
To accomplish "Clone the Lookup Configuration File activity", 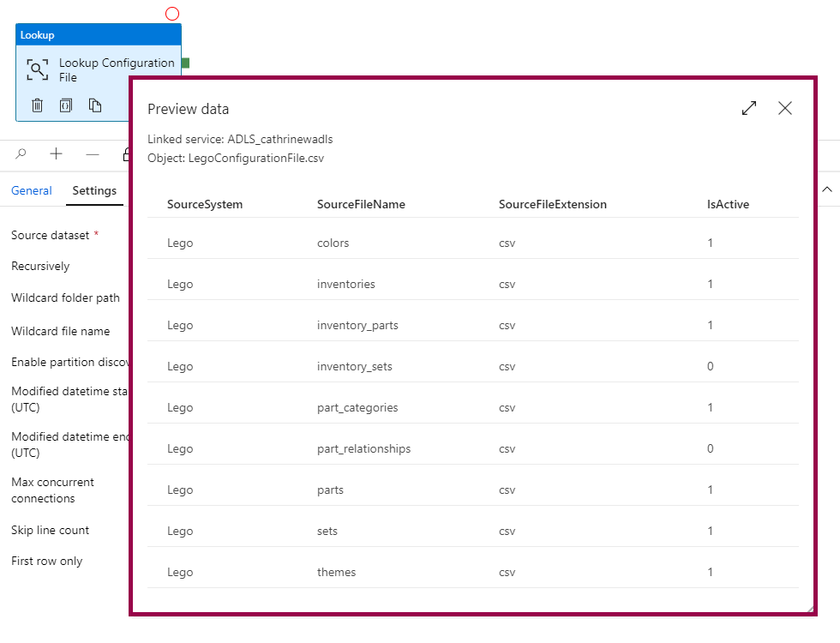I will 95,105.
